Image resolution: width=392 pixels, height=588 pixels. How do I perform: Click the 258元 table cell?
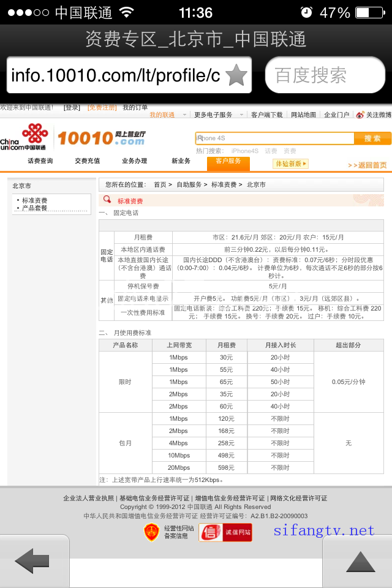tap(226, 443)
